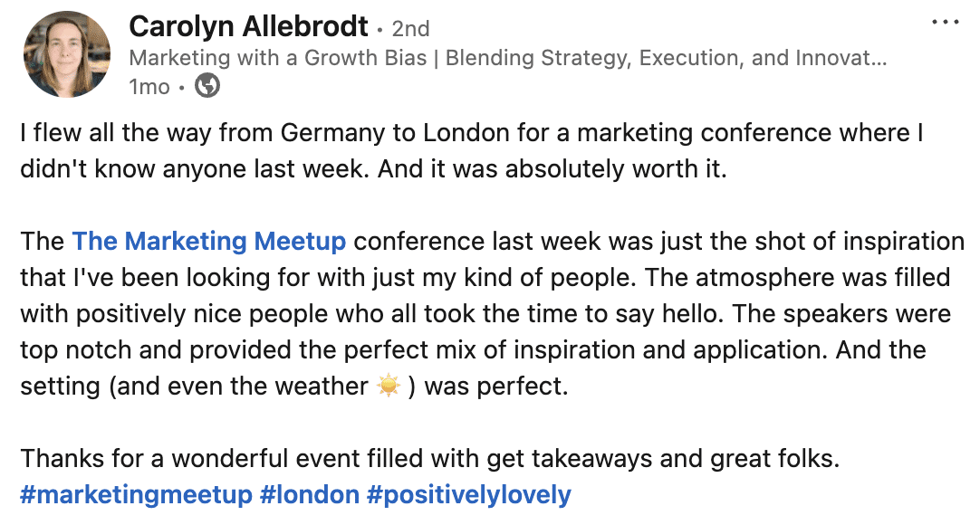Open the #london hashtag
The width and height of the screenshot is (980, 525).
click(x=310, y=494)
